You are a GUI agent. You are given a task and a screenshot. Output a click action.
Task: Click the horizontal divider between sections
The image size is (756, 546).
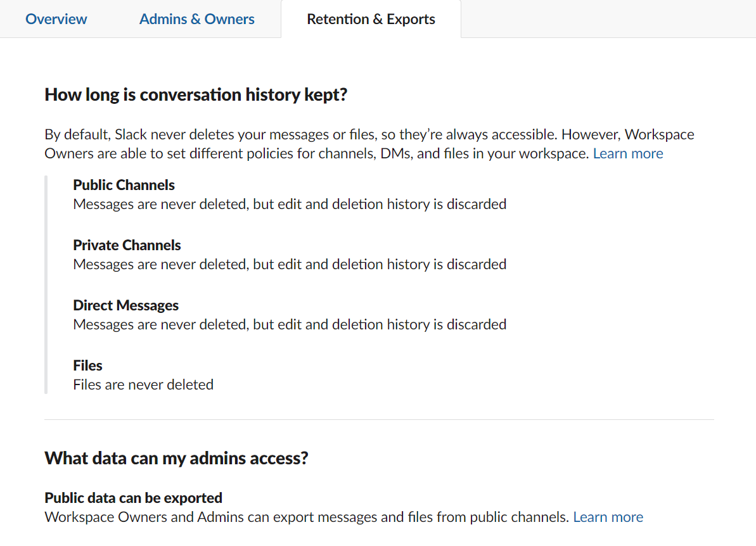pos(379,419)
